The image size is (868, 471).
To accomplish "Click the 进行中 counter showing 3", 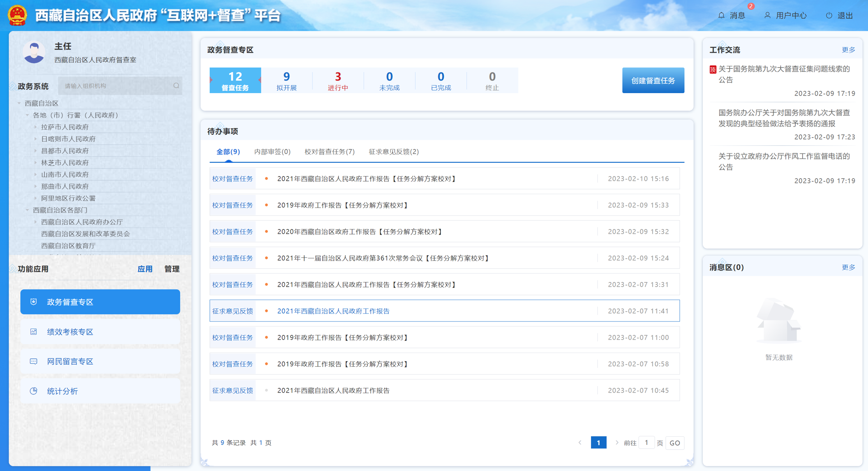I will pos(338,81).
